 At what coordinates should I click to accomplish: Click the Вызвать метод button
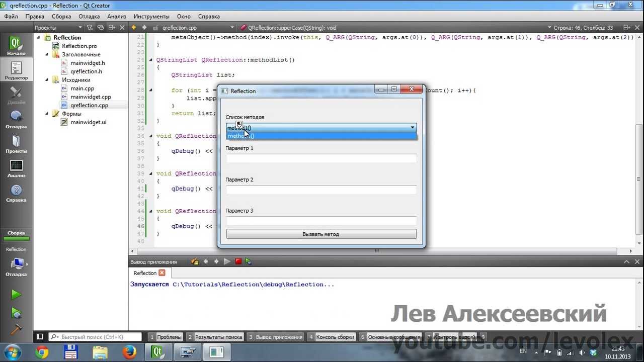pyautogui.click(x=321, y=234)
